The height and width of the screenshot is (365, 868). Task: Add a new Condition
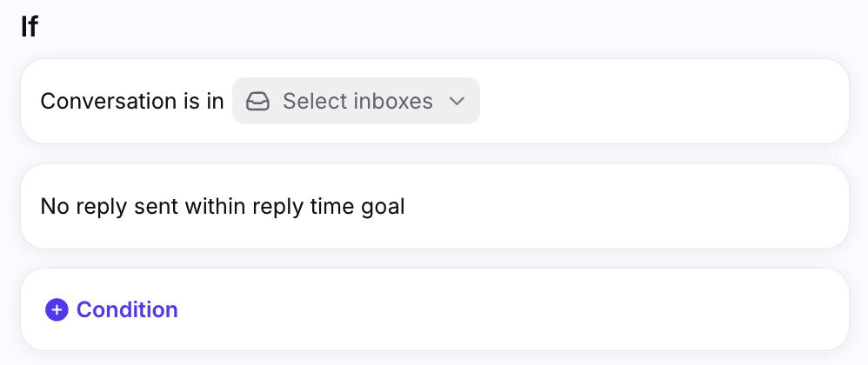click(x=112, y=309)
